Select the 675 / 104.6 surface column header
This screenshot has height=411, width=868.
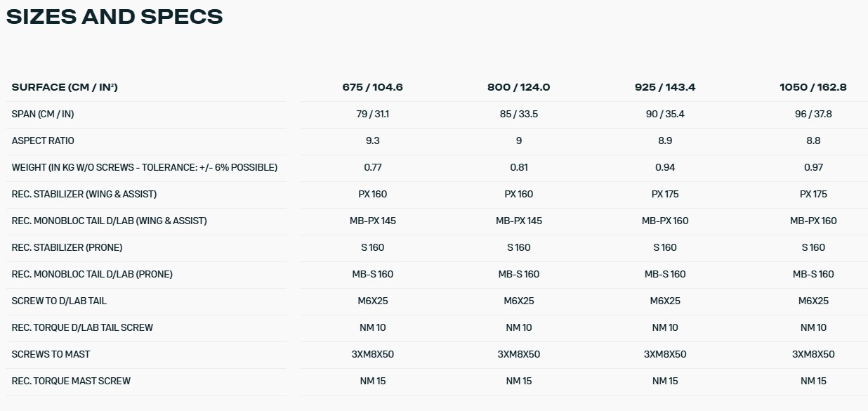pyautogui.click(x=372, y=87)
